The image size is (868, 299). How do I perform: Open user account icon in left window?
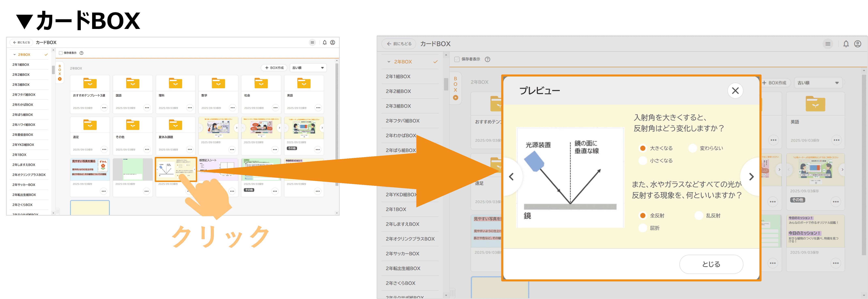tap(333, 43)
